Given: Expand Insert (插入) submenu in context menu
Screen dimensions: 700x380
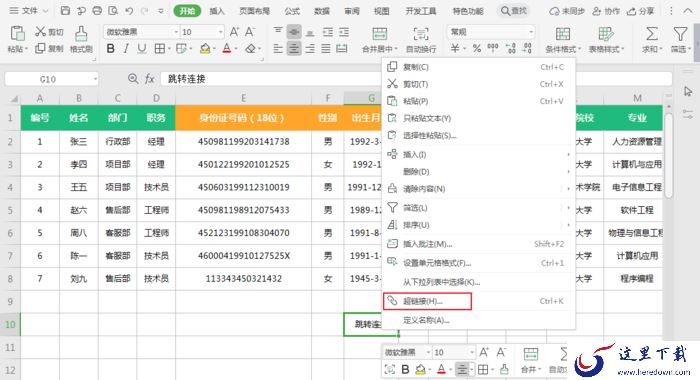Looking at the screenshot, I should pos(478,155).
